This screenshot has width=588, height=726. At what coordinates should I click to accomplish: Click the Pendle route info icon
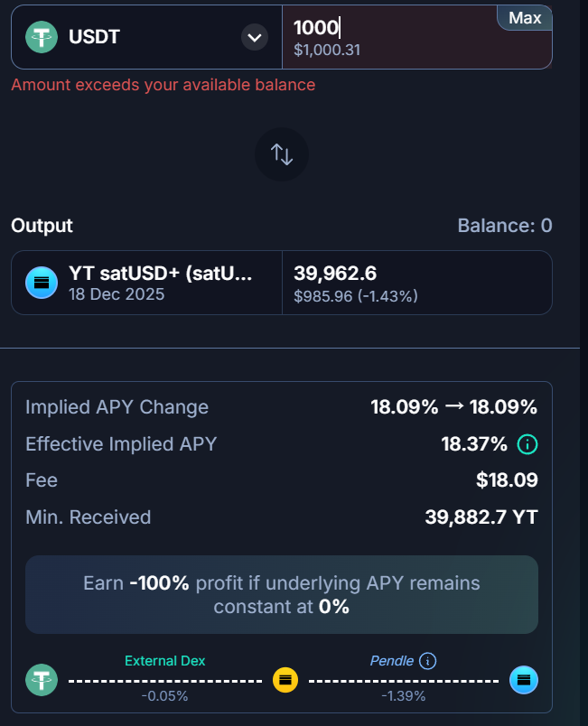428,661
